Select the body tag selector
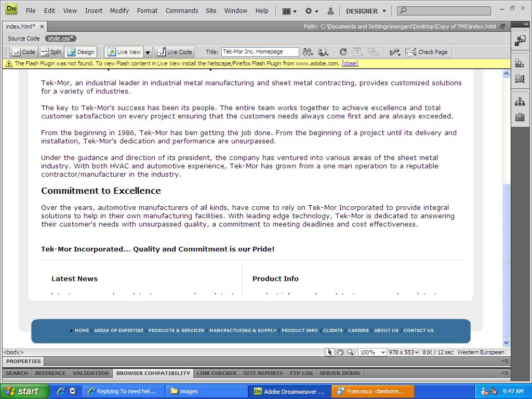The height and width of the screenshot is (399, 532). tap(14, 352)
